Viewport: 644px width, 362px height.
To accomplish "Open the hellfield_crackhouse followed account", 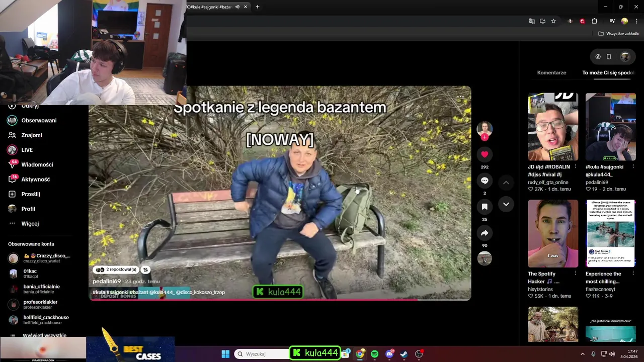I will pos(39,320).
